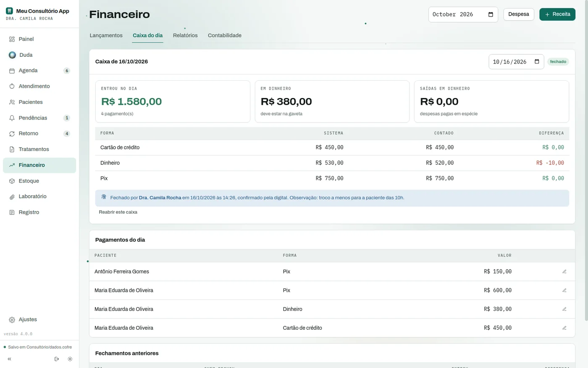Open the October 2026 month picker calendar
588x368 pixels.
click(x=491, y=15)
